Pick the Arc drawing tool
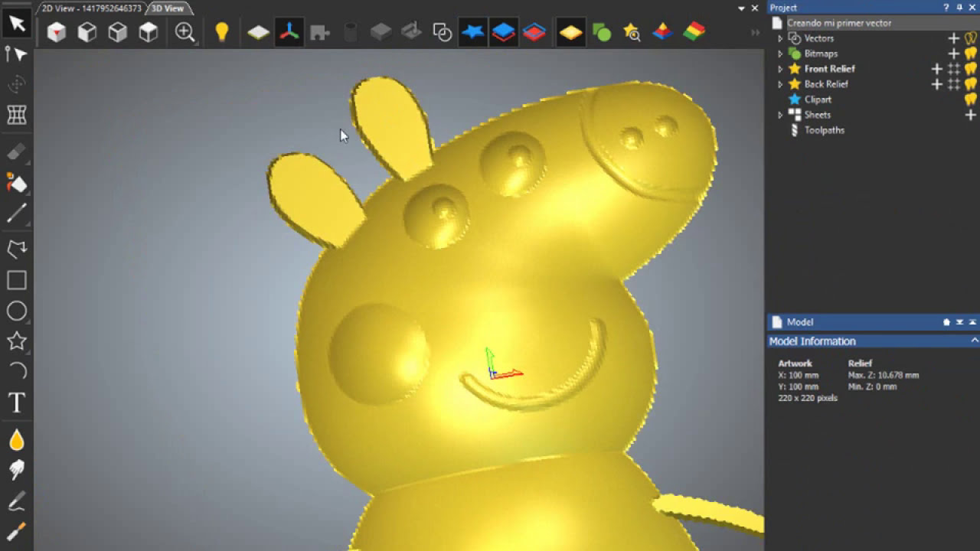980x551 pixels. (17, 372)
